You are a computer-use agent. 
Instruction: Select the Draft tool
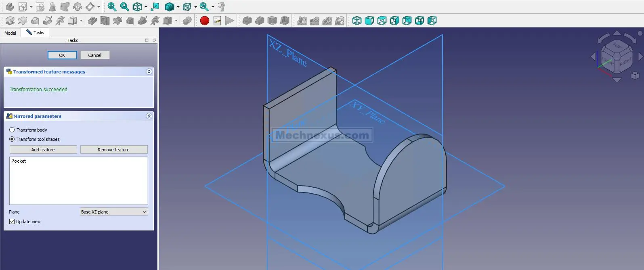272,21
